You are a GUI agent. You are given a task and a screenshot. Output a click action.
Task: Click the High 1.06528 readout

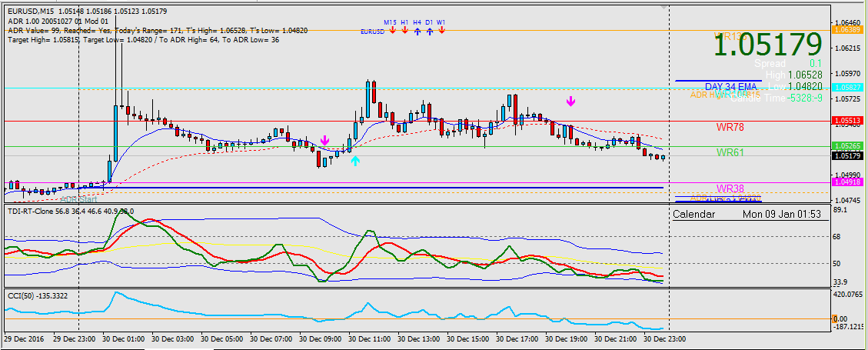(x=794, y=74)
